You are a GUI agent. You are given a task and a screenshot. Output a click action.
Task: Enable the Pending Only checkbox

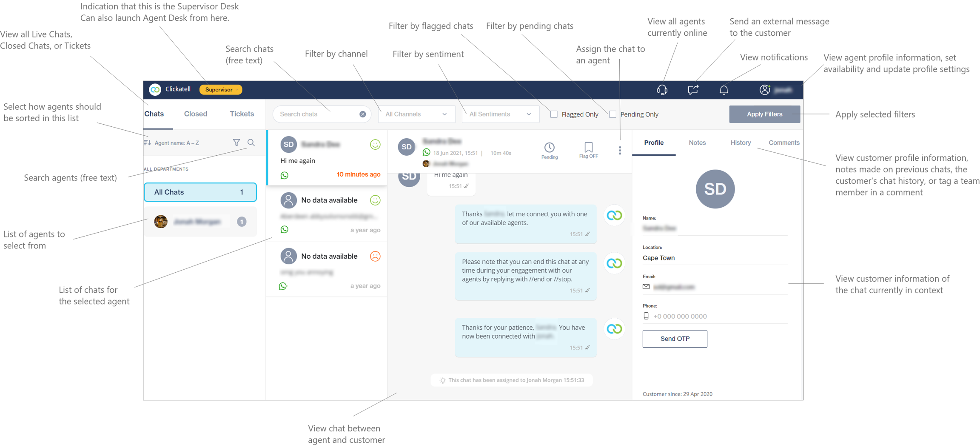coord(612,114)
